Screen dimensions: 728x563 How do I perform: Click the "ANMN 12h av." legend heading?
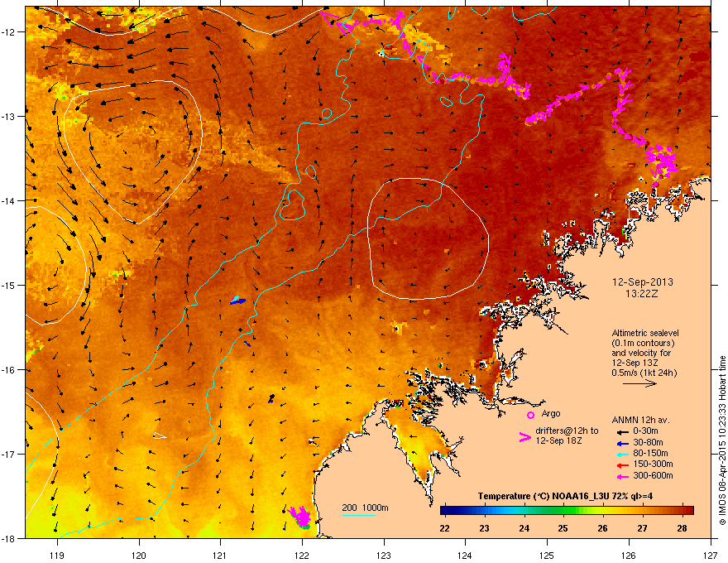tap(640, 420)
